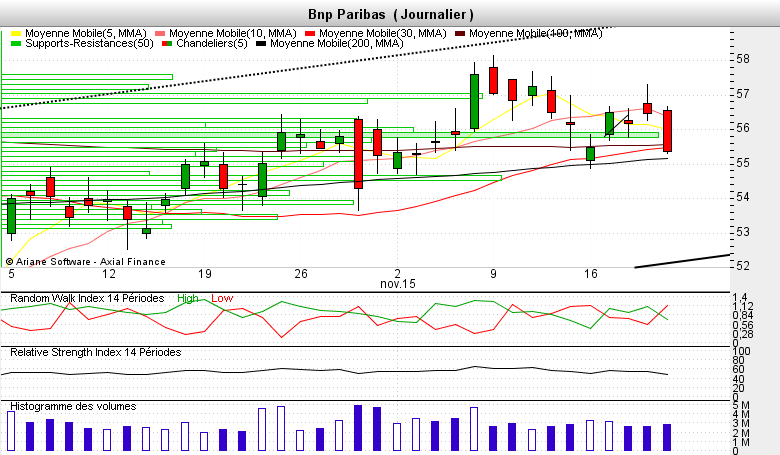Viewport: 780px width, 455px height.
Task: Click the '19' date label on the time axis
Action: pos(204,274)
